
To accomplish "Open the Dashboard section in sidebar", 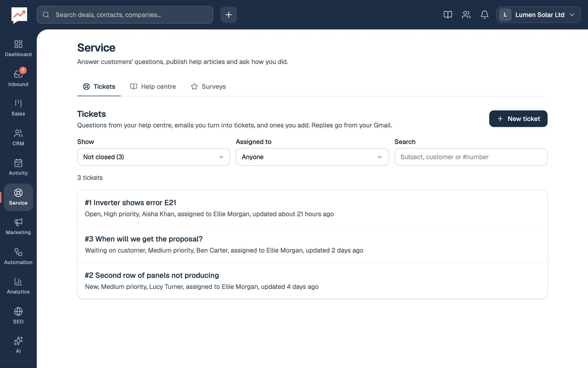I will 18,49.
